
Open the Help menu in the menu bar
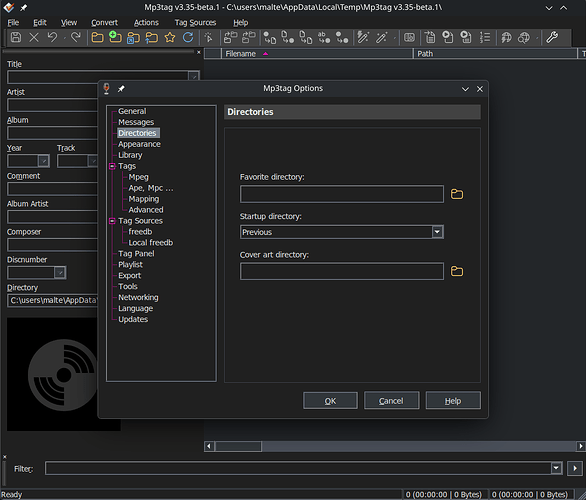(241, 23)
